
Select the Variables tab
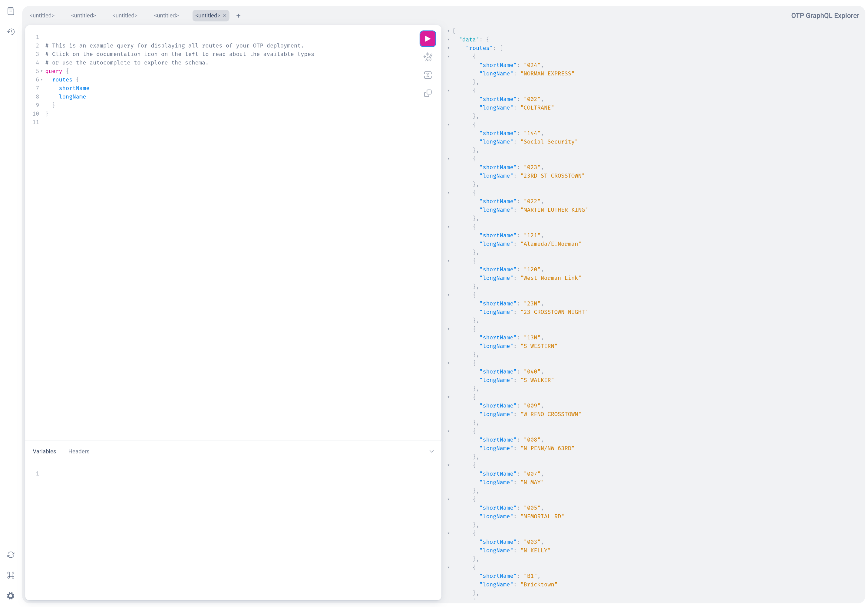[x=44, y=451]
